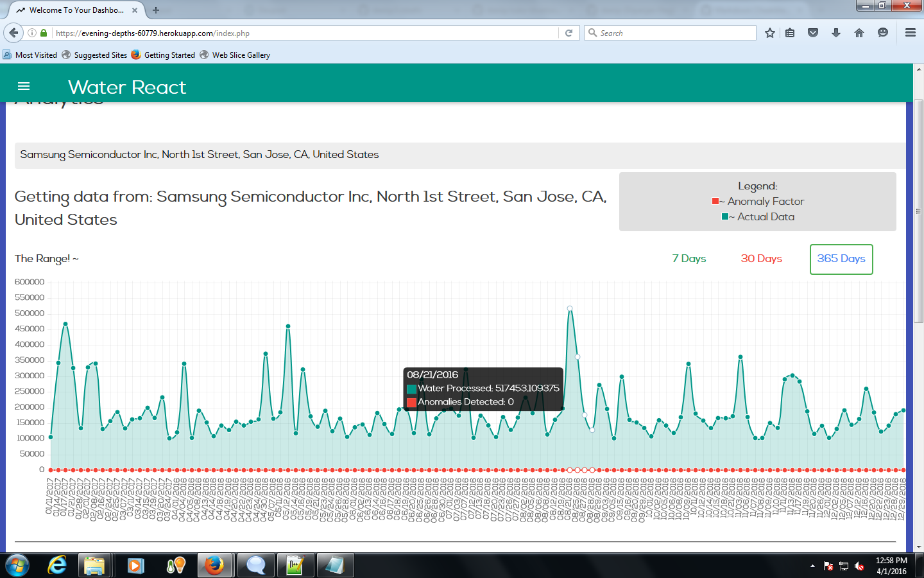Go to Home page icon
924x578 pixels.
tap(859, 33)
